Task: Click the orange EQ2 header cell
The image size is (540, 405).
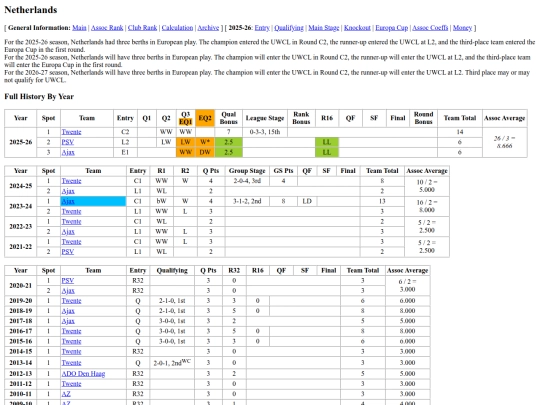Action: click(x=205, y=118)
